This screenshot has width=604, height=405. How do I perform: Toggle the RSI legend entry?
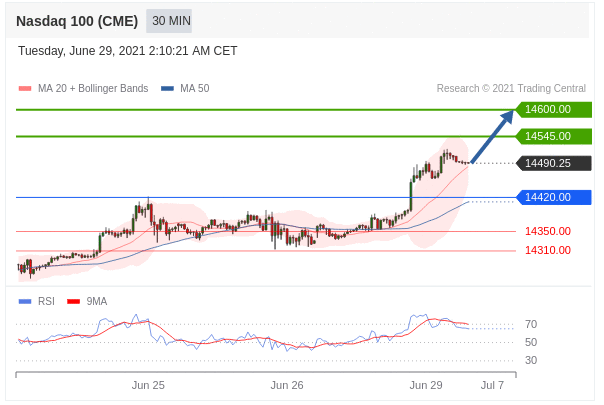point(38,301)
